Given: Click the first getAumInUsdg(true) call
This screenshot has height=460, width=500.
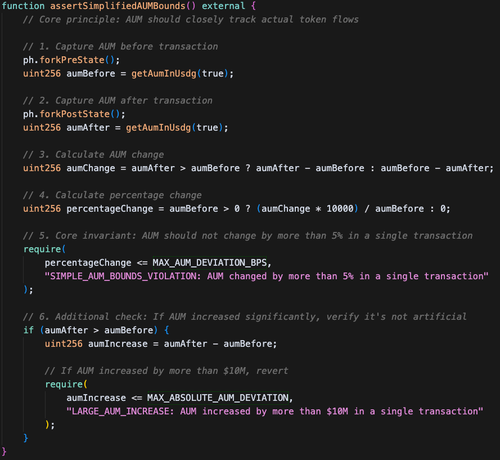Looking at the screenshot, I should click(x=180, y=74).
